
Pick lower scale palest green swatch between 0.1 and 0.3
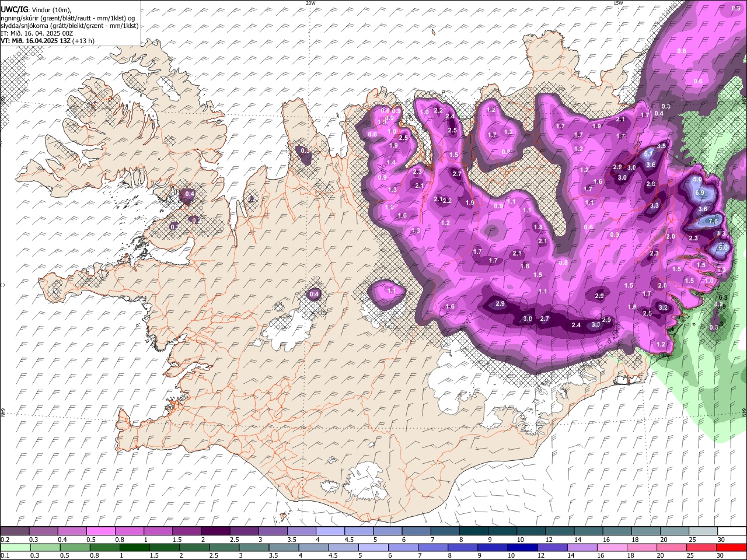point(15,547)
